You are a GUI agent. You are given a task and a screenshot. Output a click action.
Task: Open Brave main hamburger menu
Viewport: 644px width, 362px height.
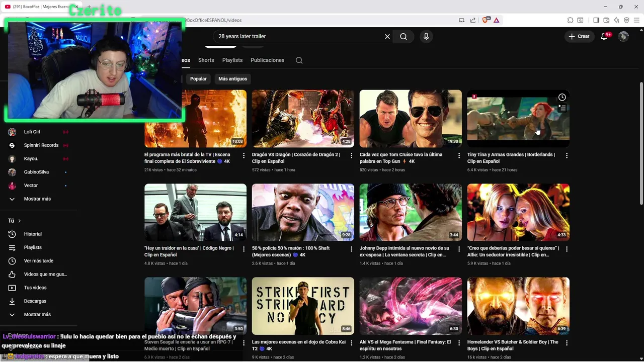[x=636, y=20]
